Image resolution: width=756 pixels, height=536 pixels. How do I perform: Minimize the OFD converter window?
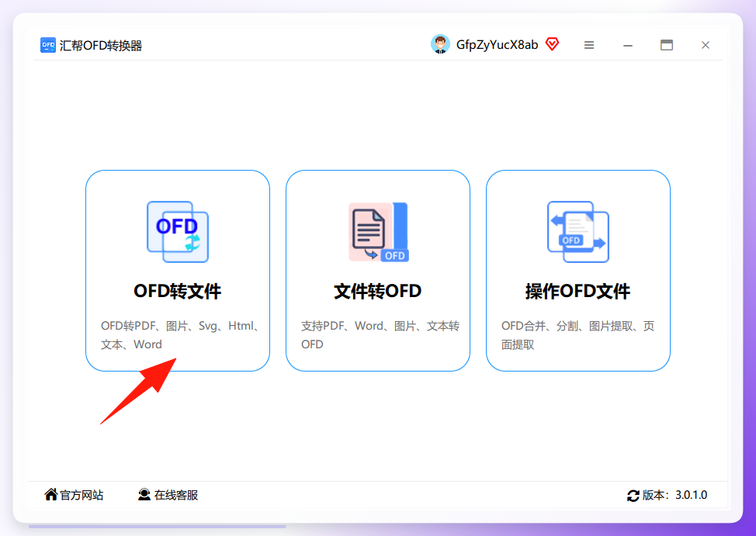tap(628, 45)
